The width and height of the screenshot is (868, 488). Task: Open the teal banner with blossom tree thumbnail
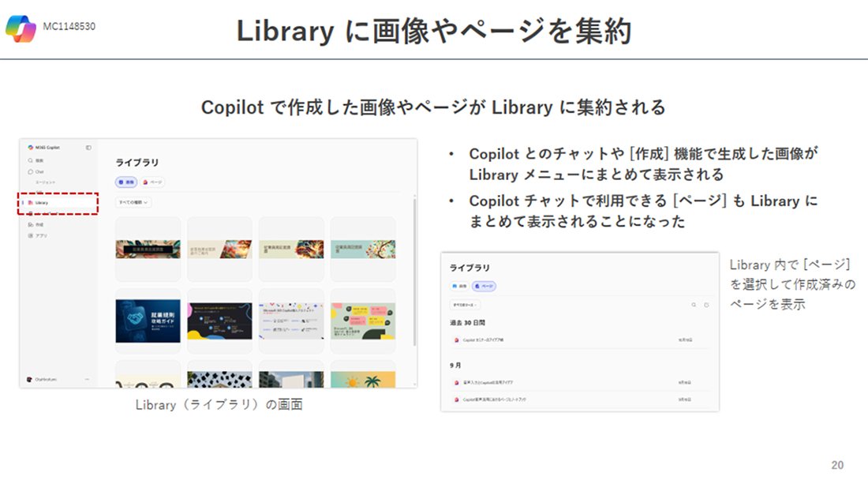coord(363,250)
